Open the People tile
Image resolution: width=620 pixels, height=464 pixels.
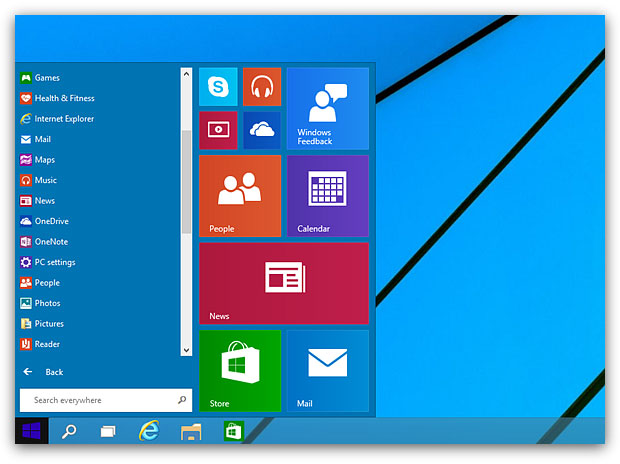[240, 196]
